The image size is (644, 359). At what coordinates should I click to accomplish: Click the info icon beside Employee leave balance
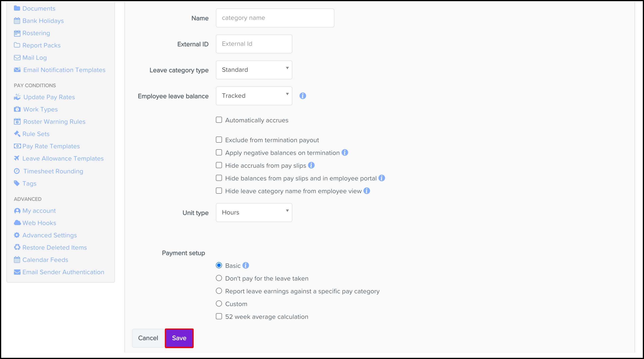point(303,96)
